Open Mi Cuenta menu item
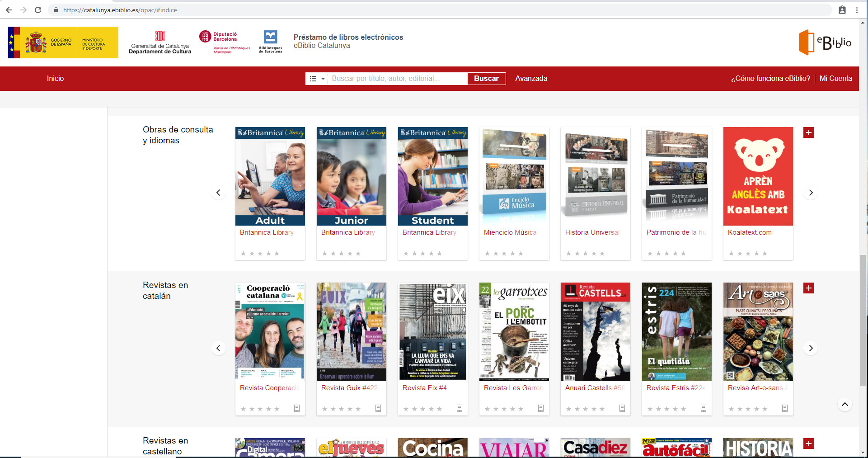The height and width of the screenshot is (458, 868). 835,79
